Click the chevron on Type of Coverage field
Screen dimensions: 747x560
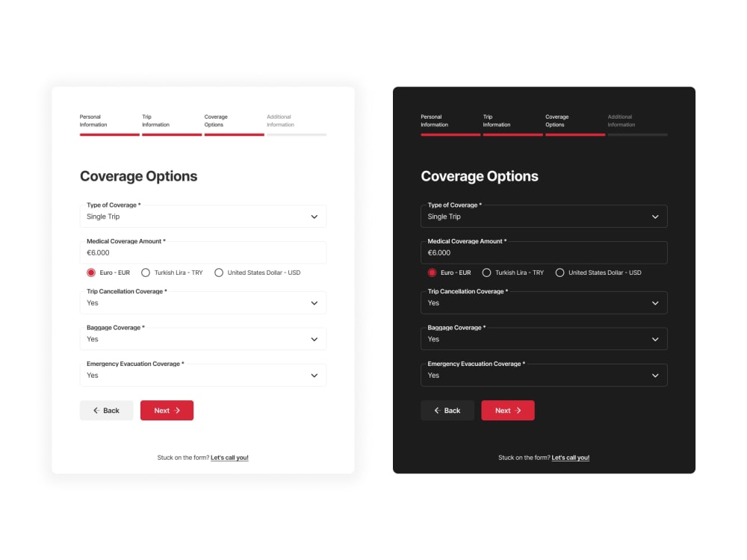point(314,216)
